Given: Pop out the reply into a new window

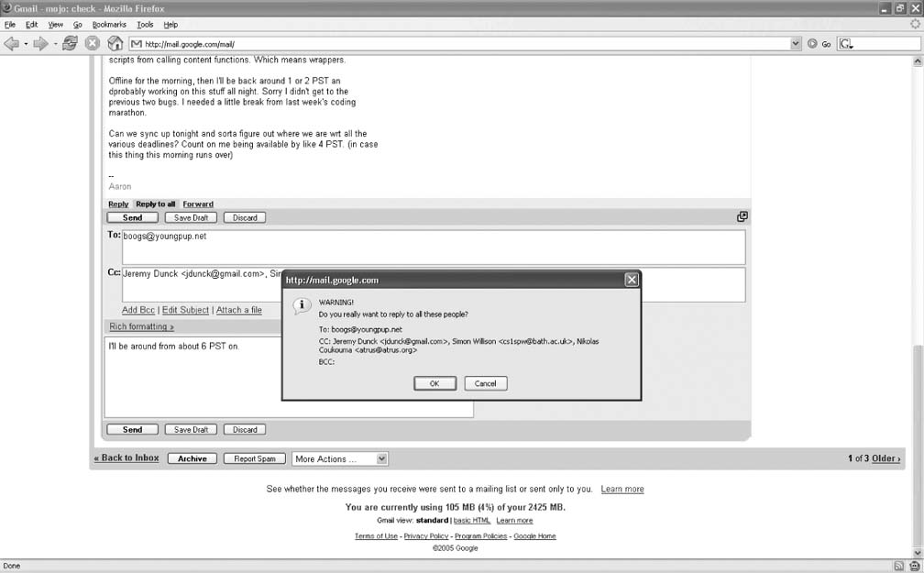Looking at the screenshot, I should tap(742, 217).
